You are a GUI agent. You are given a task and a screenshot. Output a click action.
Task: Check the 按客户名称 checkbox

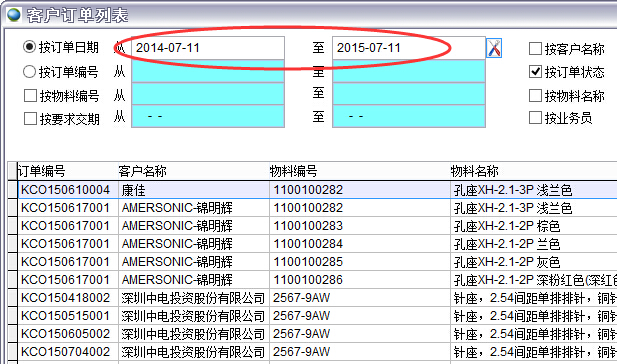[x=535, y=49]
